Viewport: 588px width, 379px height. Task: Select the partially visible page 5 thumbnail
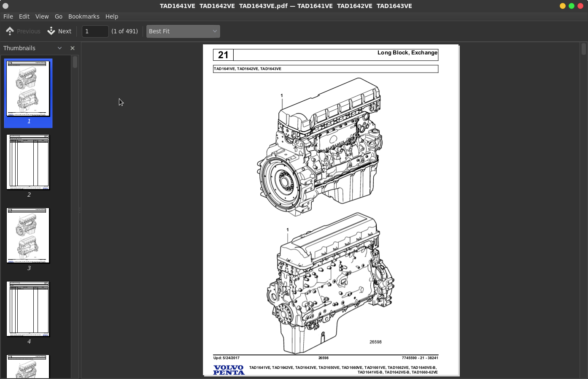pyautogui.click(x=28, y=366)
